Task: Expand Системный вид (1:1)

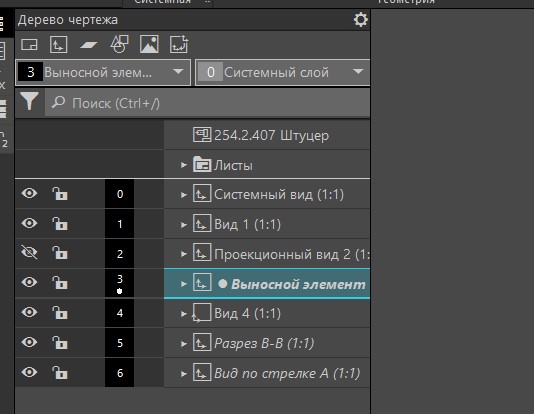Action: tap(184, 195)
